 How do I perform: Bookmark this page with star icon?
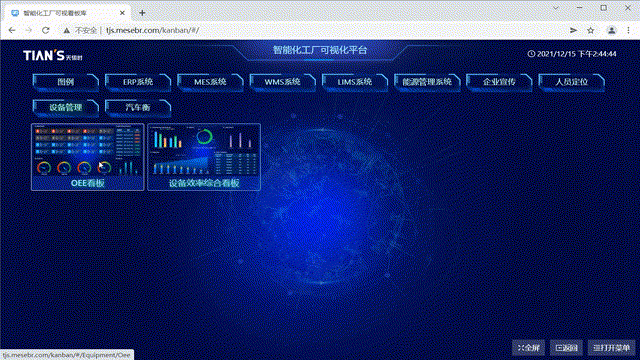tap(591, 30)
